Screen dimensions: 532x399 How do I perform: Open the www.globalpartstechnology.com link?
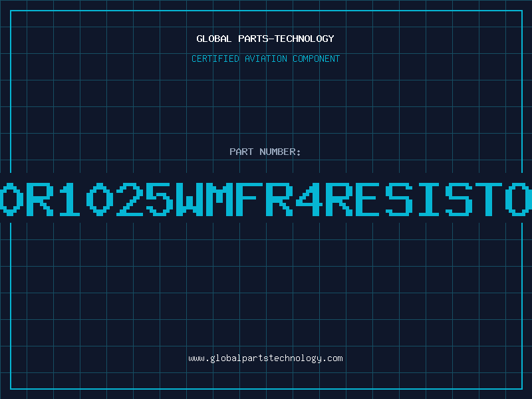point(265,358)
